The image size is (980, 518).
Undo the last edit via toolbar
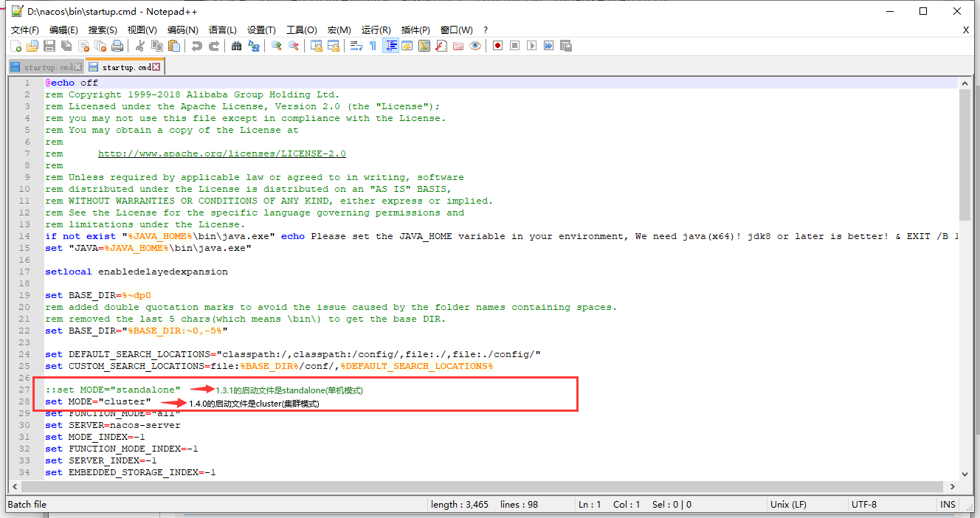point(196,46)
